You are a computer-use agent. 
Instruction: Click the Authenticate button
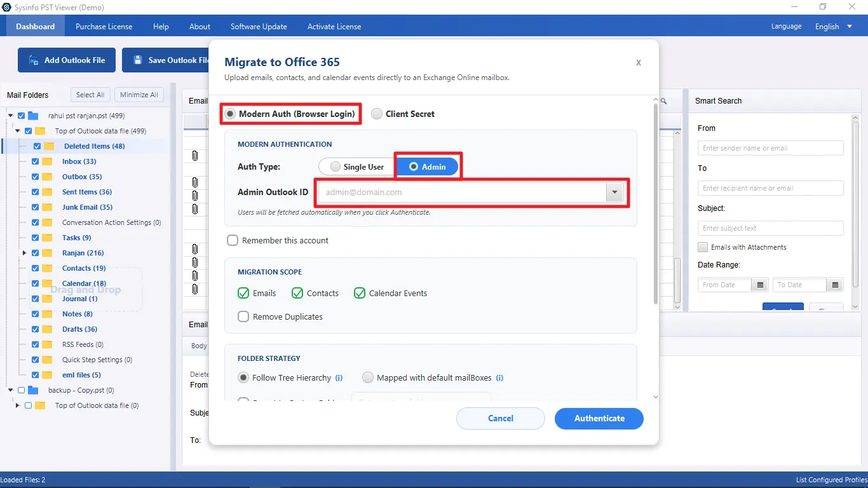pos(599,418)
